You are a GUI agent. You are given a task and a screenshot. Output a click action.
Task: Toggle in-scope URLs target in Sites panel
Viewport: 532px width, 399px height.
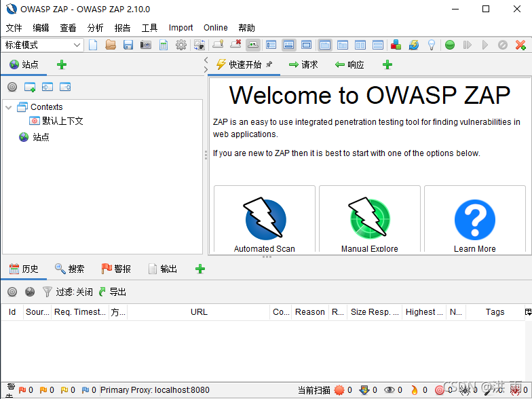(x=12, y=87)
